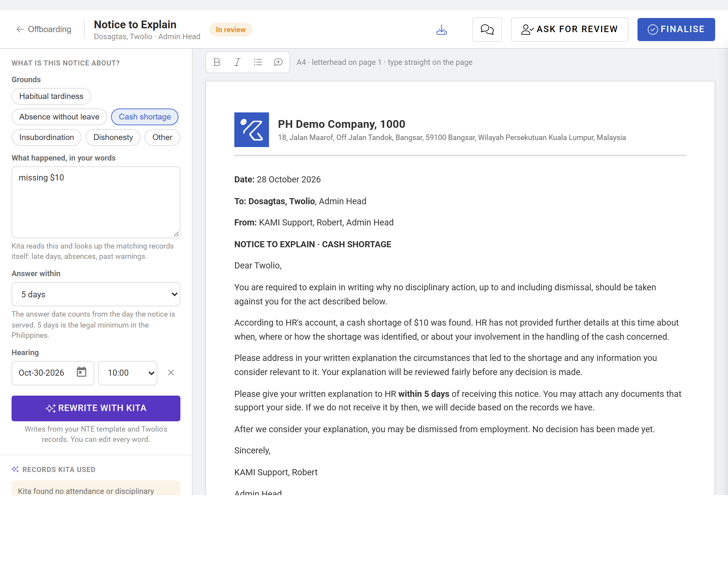Image resolution: width=728 pixels, height=578 pixels.
Task: Select Absence without leave ground
Action: pyautogui.click(x=59, y=117)
